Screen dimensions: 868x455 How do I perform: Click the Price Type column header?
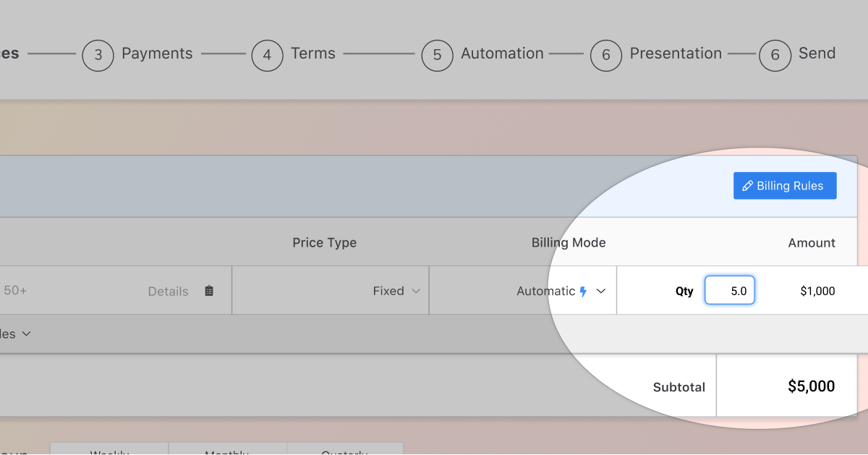click(x=324, y=243)
